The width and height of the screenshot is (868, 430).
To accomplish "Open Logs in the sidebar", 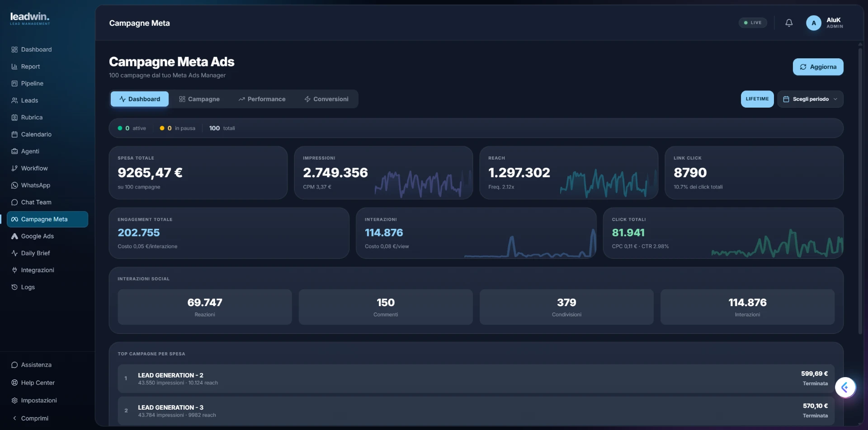I will point(47,287).
